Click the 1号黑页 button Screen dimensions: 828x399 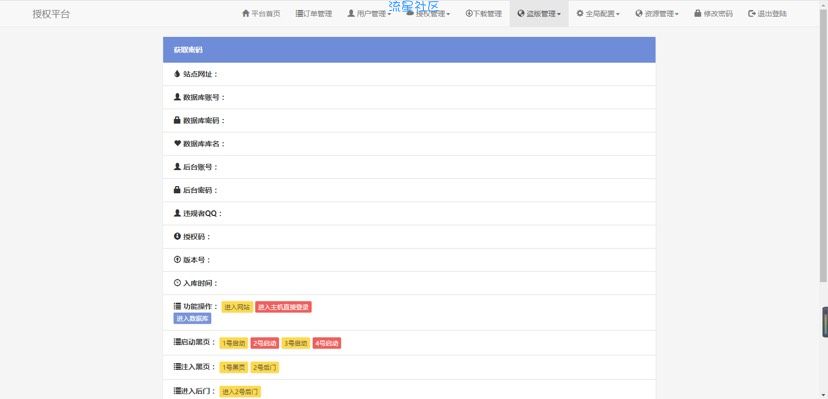233,367
